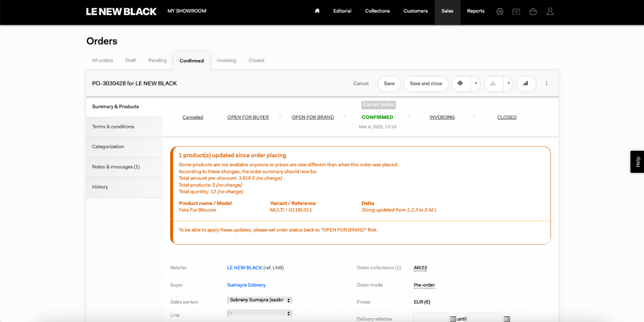This screenshot has height=322, width=644.
Task: Open the user profile icon
Action: point(550,11)
